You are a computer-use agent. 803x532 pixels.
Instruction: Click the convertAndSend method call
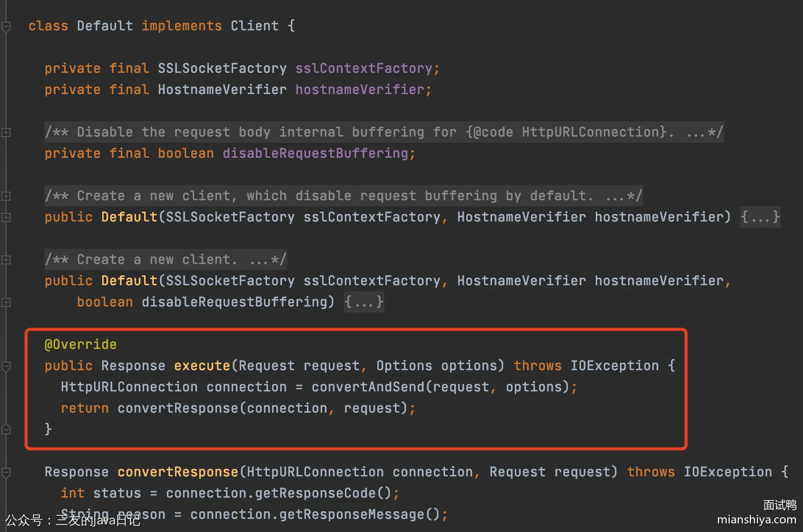(x=368, y=387)
